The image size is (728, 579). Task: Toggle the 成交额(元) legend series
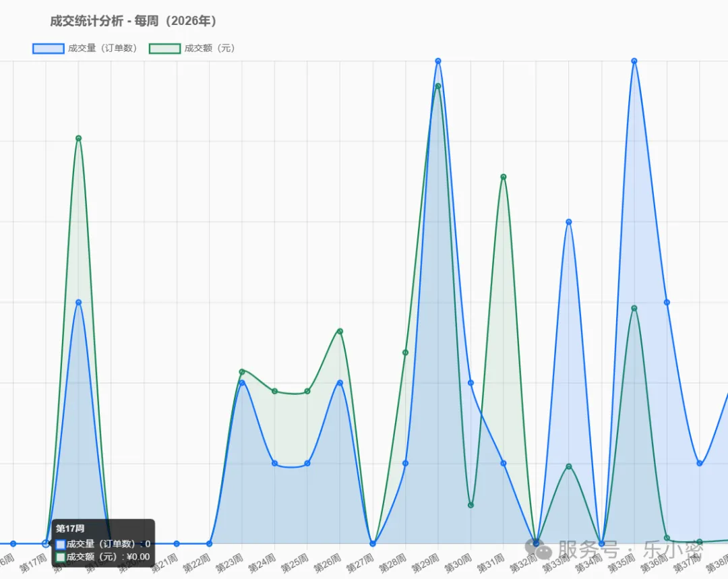coord(192,49)
